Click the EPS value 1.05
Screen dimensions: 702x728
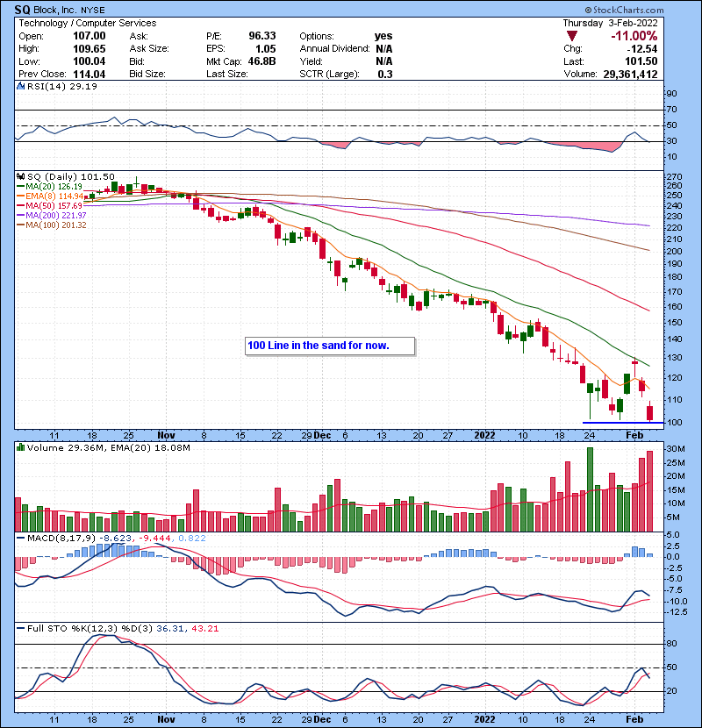(265, 49)
